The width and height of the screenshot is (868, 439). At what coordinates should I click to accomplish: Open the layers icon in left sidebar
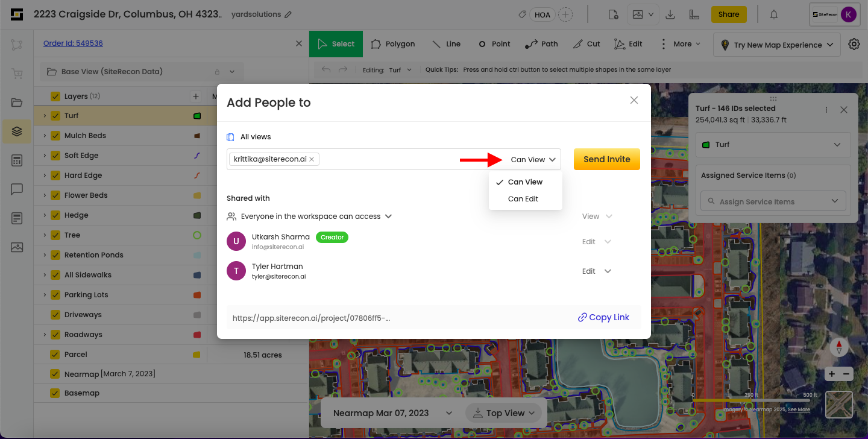pos(17,131)
